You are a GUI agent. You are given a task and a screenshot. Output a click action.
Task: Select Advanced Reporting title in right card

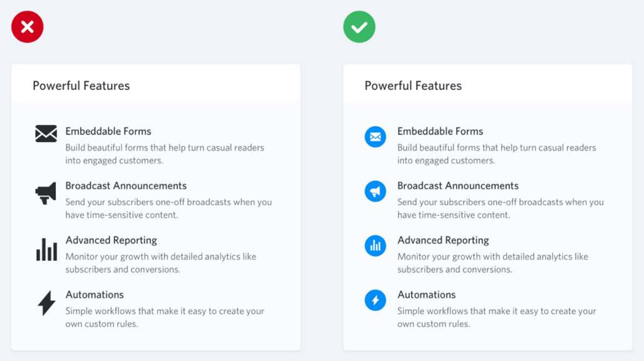point(443,240)
